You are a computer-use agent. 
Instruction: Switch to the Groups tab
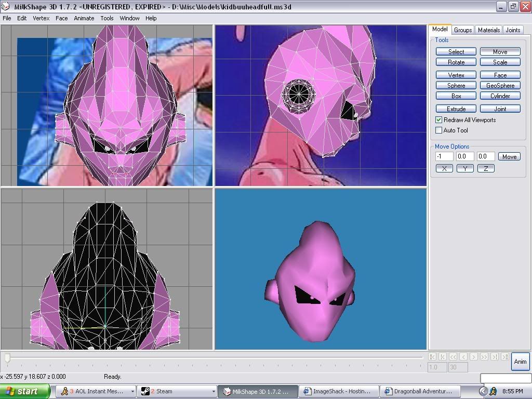(463, 30)
